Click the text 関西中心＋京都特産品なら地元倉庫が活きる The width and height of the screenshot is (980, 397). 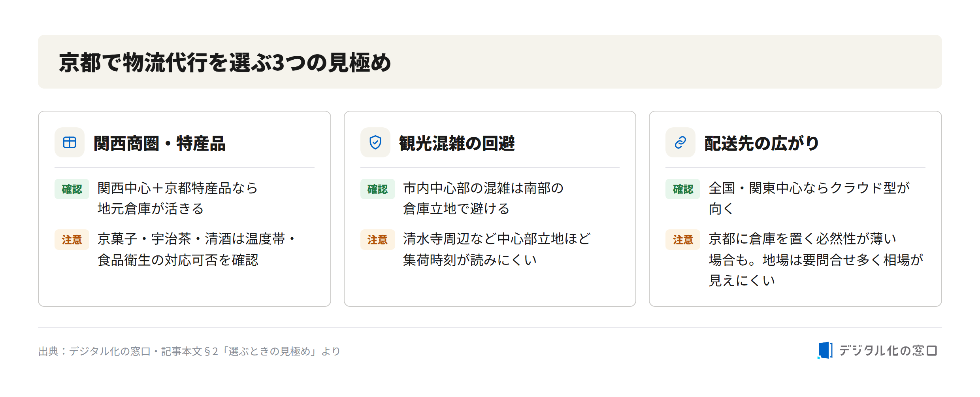point(178,198)
